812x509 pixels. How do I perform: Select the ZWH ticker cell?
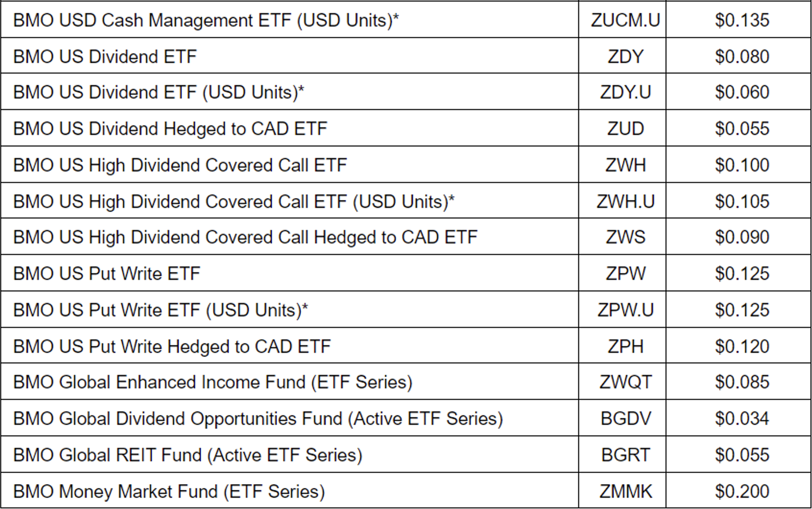(625, 165)
